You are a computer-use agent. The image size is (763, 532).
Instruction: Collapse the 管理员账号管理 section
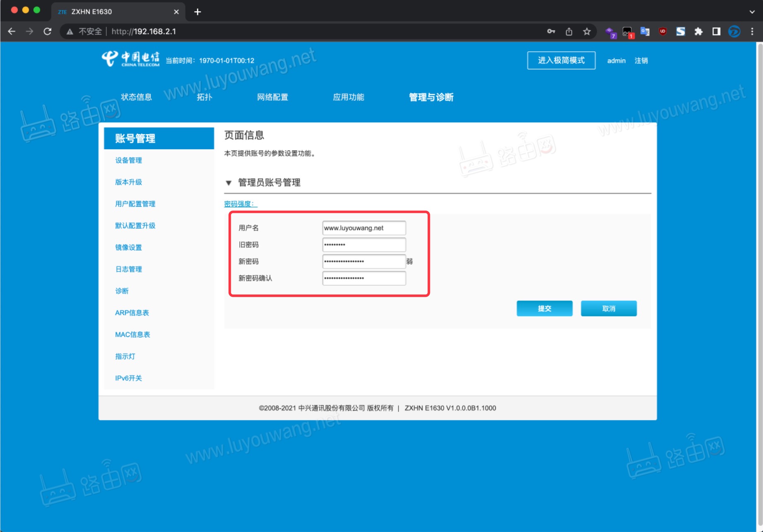[x=229, y=183]
